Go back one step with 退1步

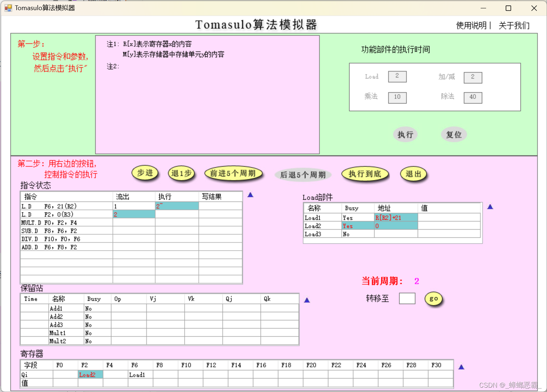coord(181,174)
